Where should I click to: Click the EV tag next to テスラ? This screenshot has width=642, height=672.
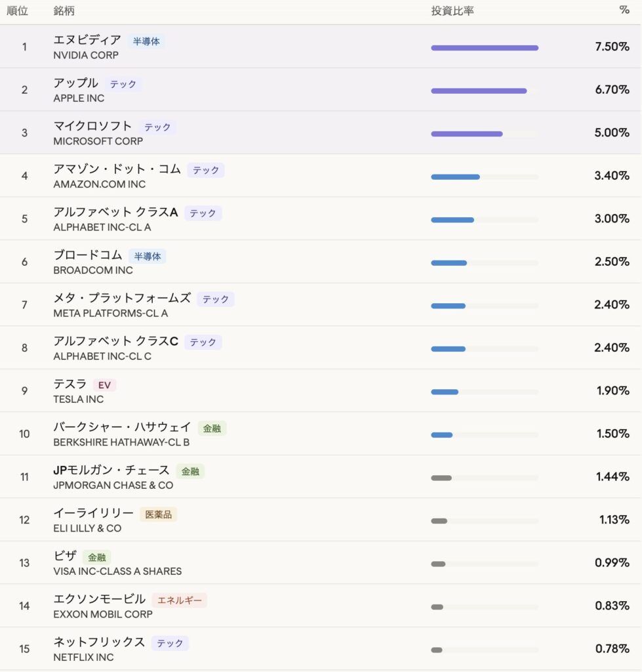104,385
